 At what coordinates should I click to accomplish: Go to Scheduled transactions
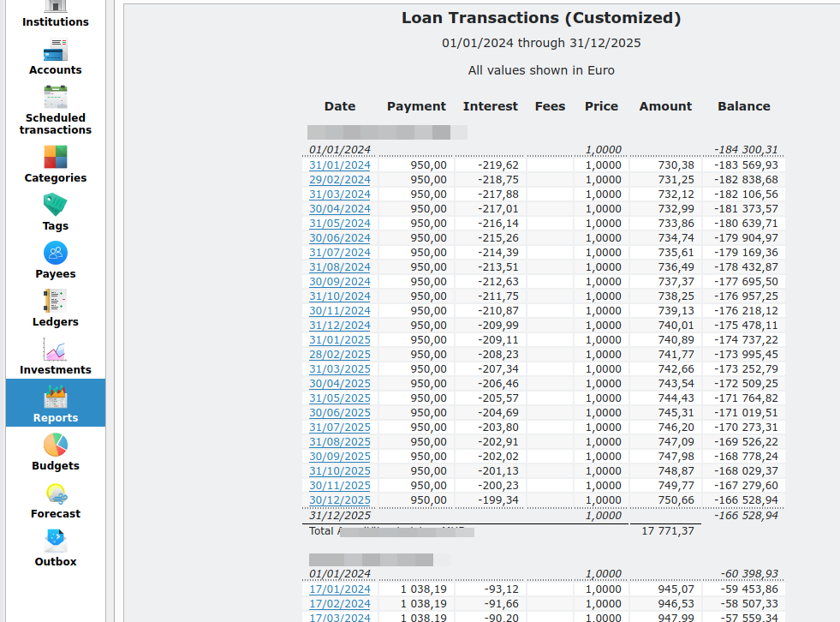56,110
